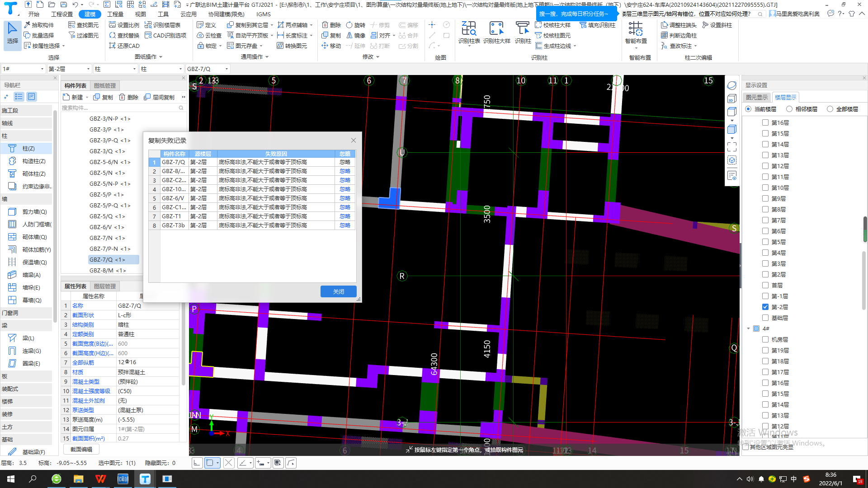Screen dimensions: 868x488
Task: Check the 首层 floor checkbox
Action: [765, 285]
